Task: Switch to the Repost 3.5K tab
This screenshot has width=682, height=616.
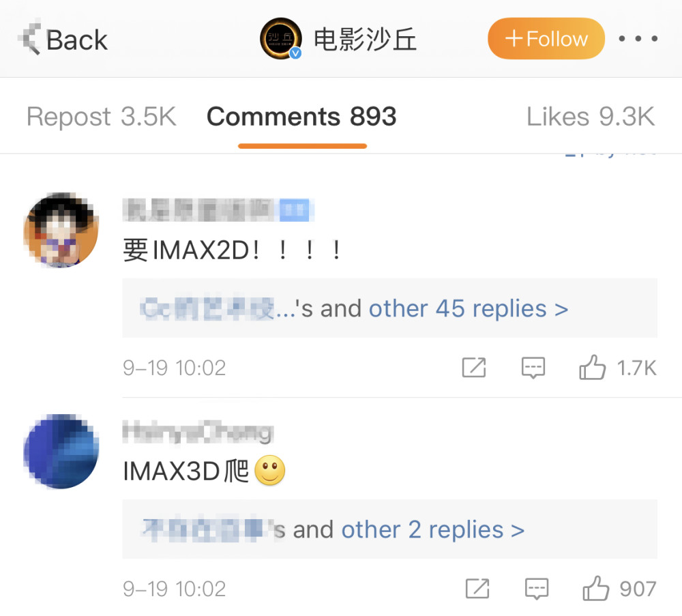Action: (x=102, y=117)
